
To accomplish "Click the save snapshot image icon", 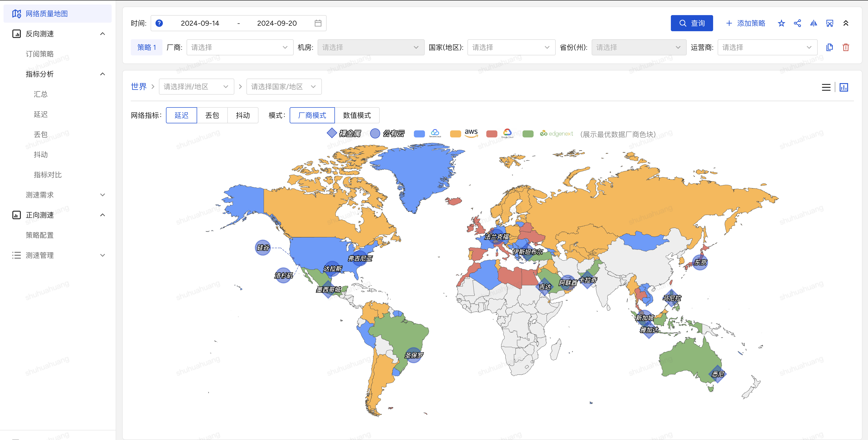I will click(830, 23).
